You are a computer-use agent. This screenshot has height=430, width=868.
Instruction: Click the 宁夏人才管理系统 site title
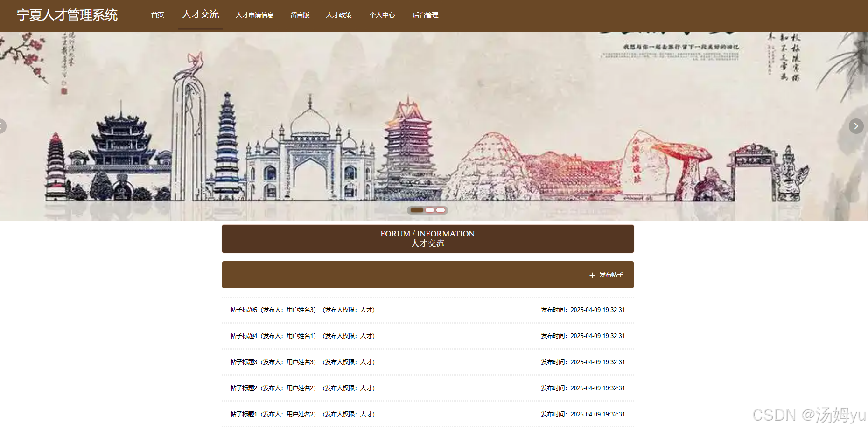pyautogui.click(x=67, y=15)
